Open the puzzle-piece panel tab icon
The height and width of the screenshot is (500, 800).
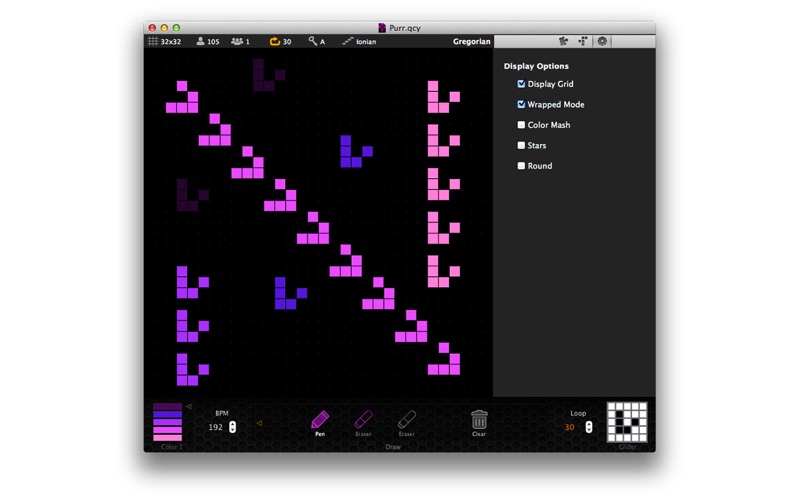click(x=563, y=41)
